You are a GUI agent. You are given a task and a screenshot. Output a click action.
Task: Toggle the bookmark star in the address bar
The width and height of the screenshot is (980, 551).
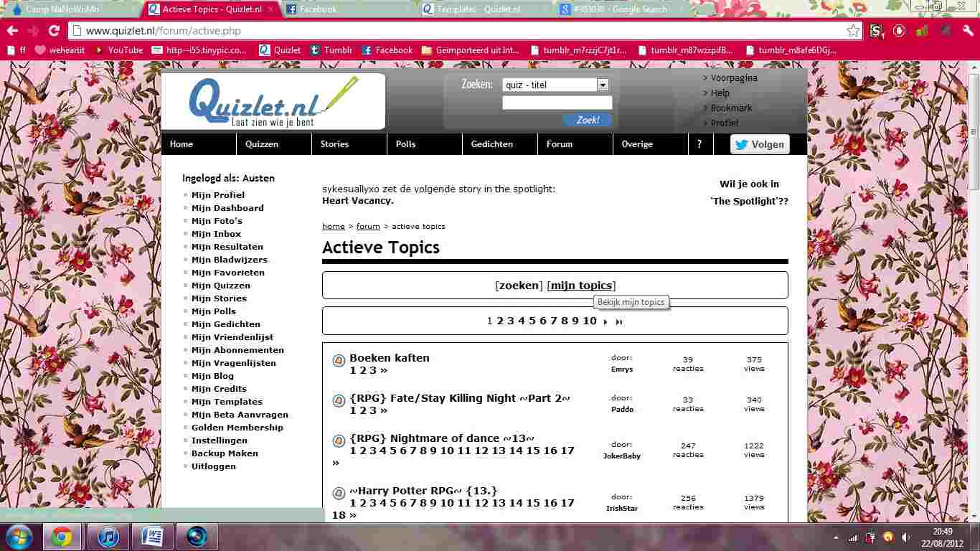tap(852, 31)
